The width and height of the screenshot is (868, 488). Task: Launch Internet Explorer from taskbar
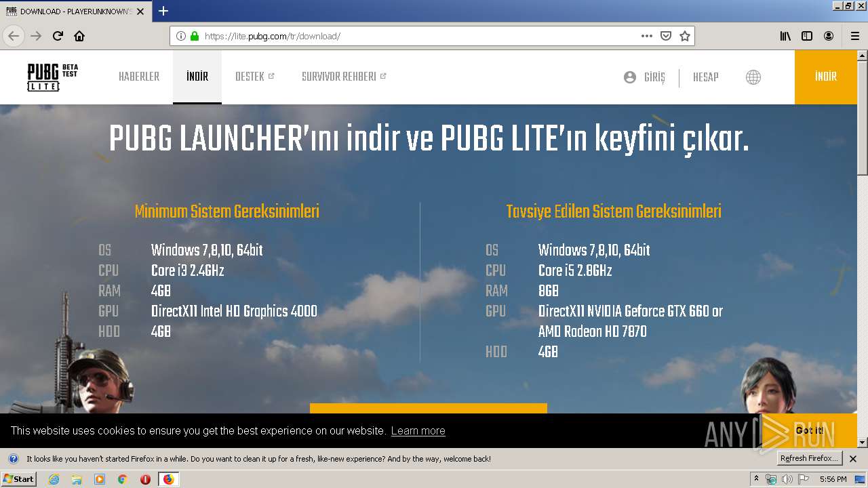coord(54,479)
